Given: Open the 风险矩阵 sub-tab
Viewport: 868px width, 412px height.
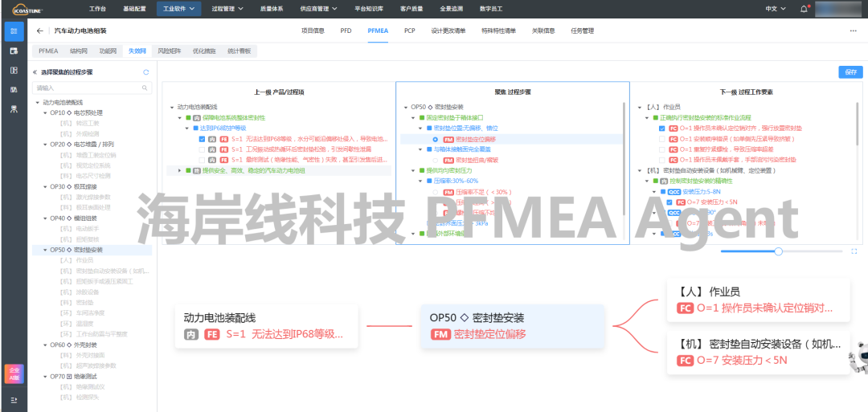Looking at the screenshot, I should pyautogui.click(x=170, y=51).
